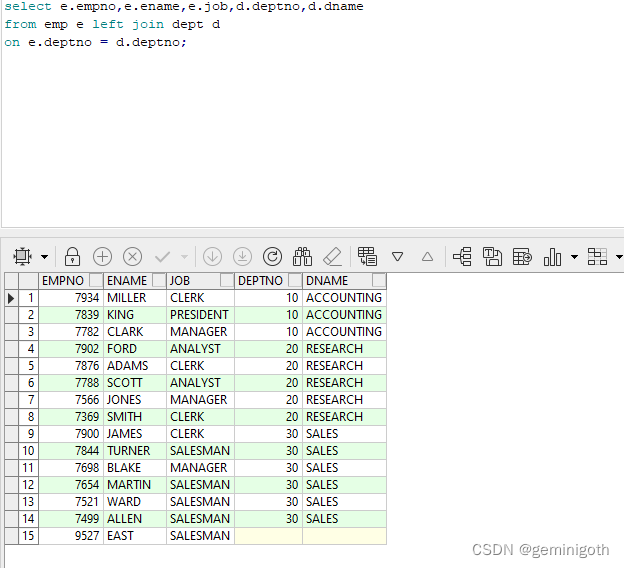Viewport: 624px width, 568px height.
Task: Click the cell KING
Action: (135, 315)
